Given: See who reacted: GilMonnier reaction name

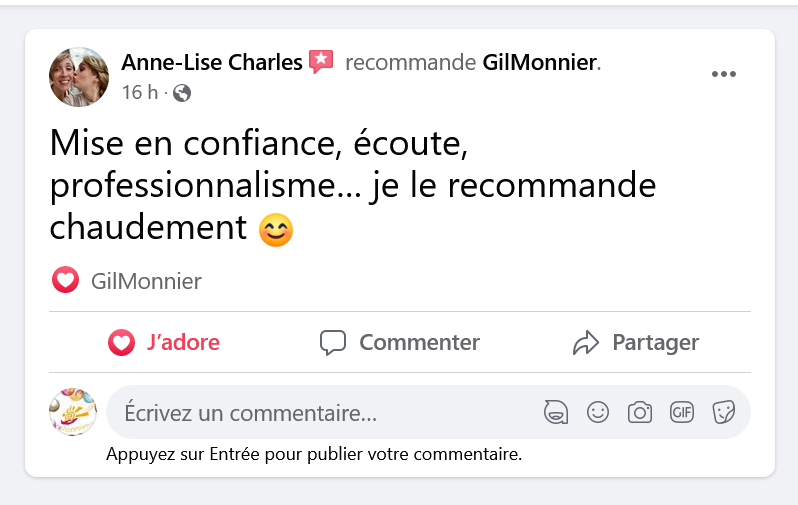Looking at the screenshot, I should 146,281.
